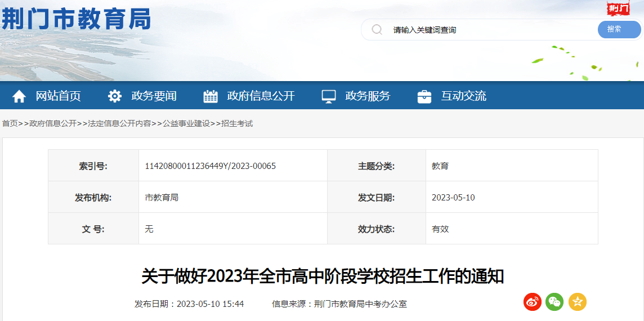Click the 搜索 button
Viewport: 644px width, 321px height.
pos(619,30)
